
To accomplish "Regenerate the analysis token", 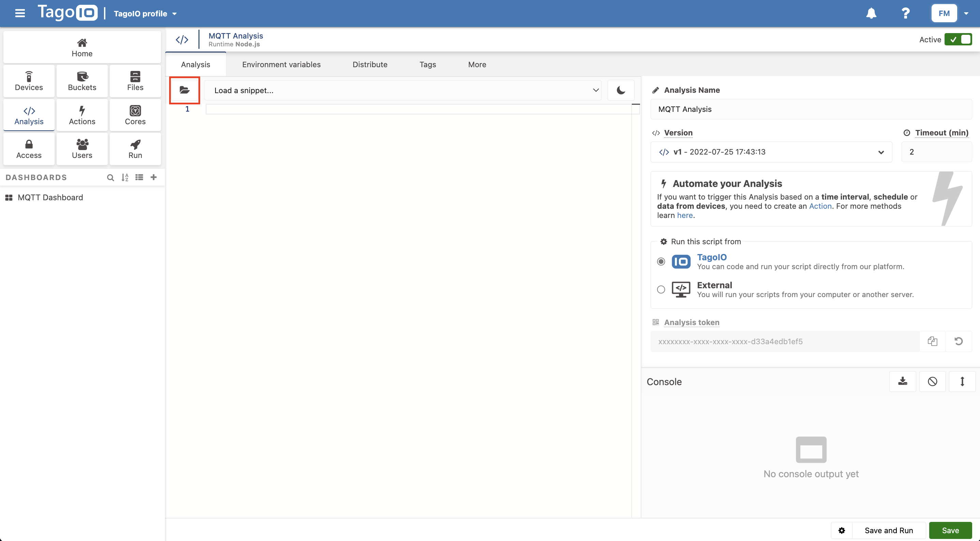I will coord(959,341).
